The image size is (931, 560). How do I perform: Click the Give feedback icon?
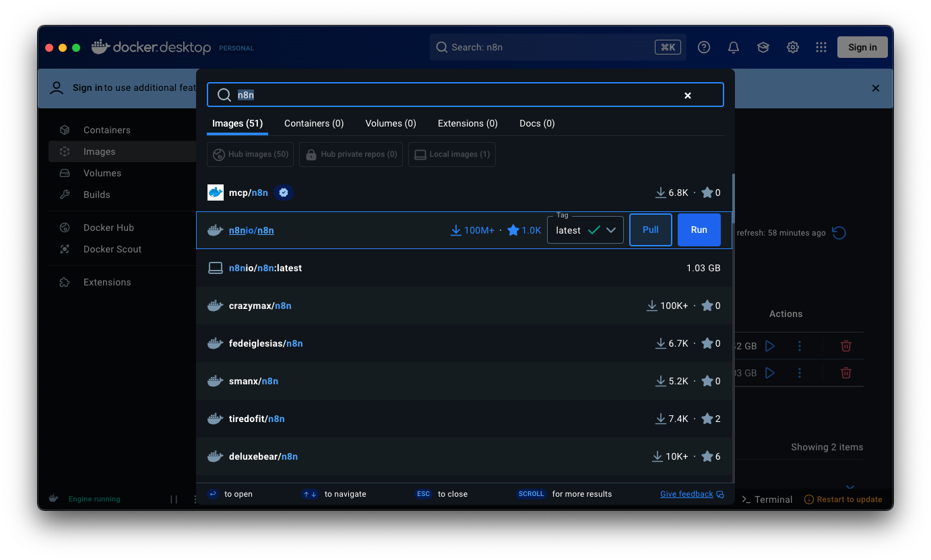[720, 494]
